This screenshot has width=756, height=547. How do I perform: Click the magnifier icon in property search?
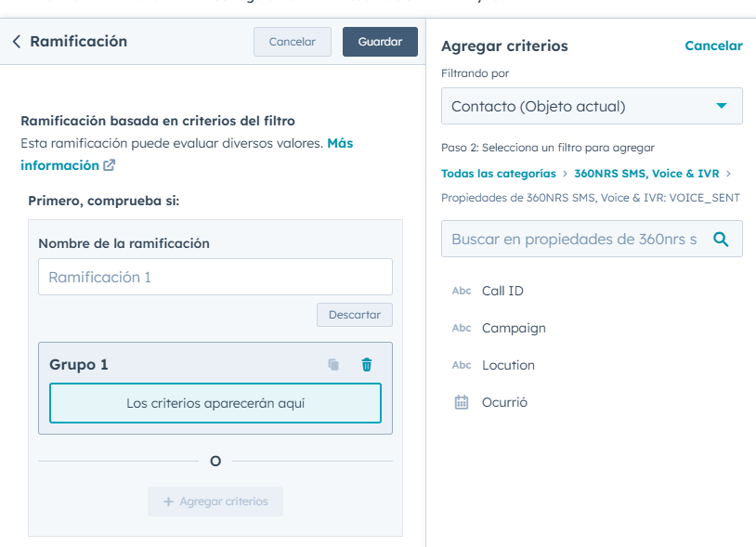pos(721,239)
